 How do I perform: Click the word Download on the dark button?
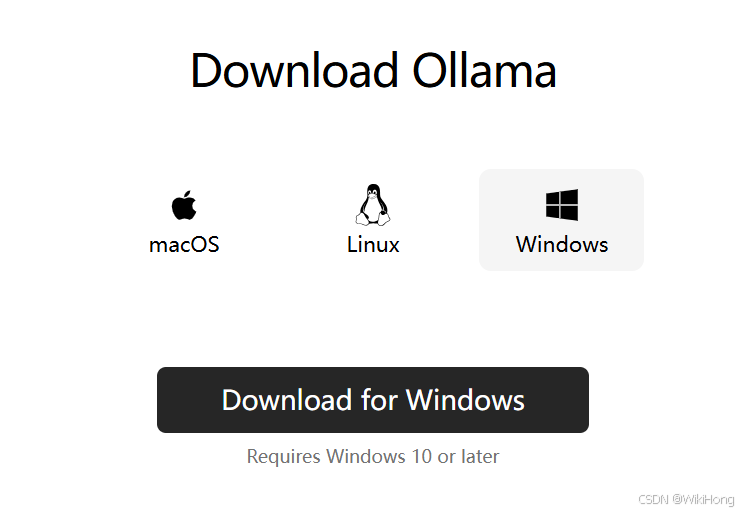pos(287,400)
